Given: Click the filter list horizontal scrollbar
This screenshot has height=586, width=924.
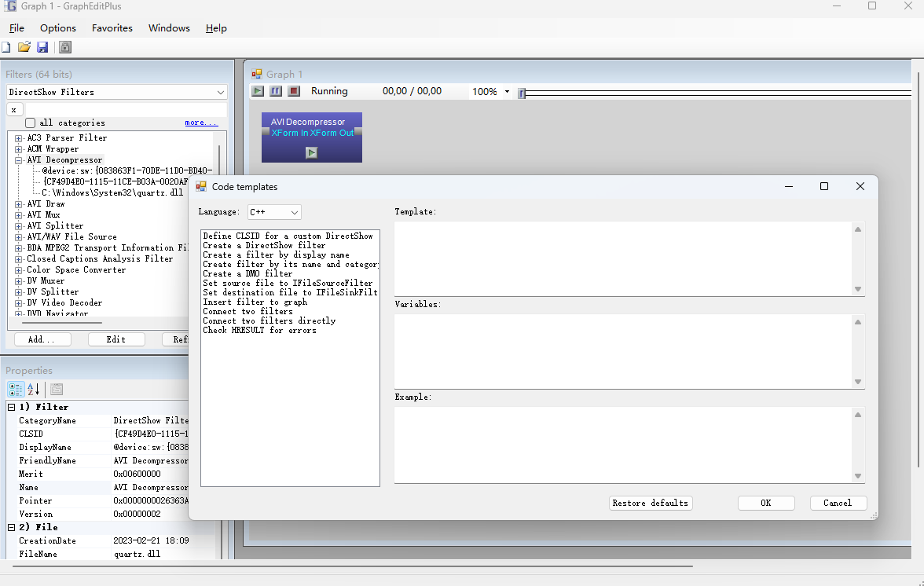Looking at the screenshot, I should pos(62,323).
